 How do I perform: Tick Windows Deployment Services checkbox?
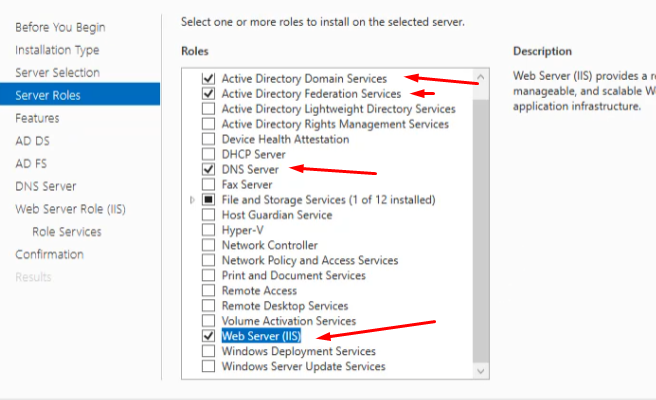[208, 351]
